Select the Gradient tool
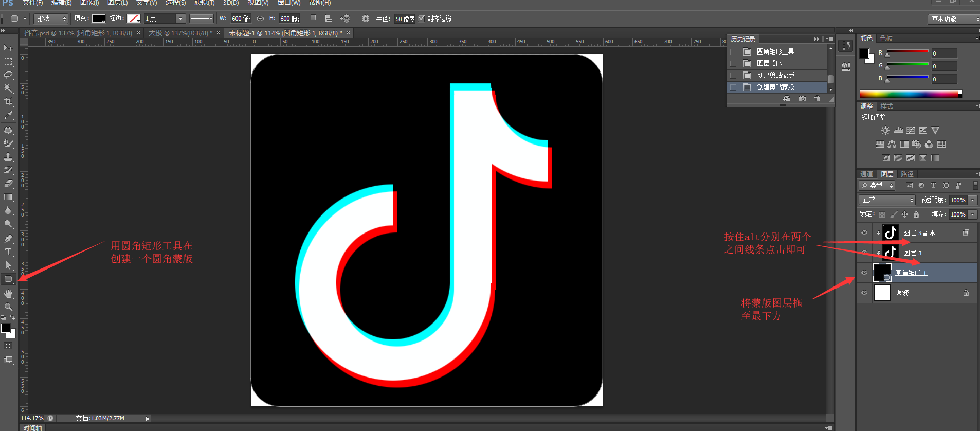The width and height of the screenshot is (980, 431). [8, 197]
